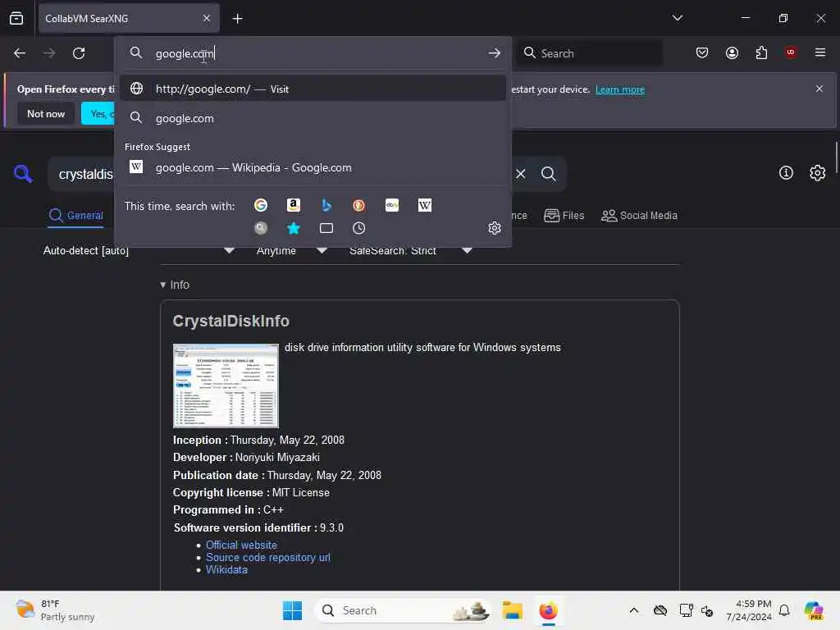Open SearXNG about info icon

click(x=786, y=172)
